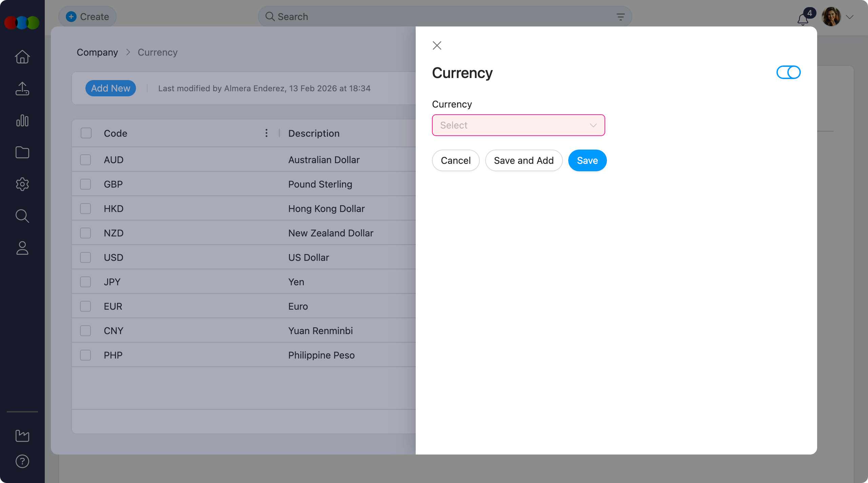The image size is (868, 483).
Task: Save and Add a new currency
Action: [x=524, y=160]
